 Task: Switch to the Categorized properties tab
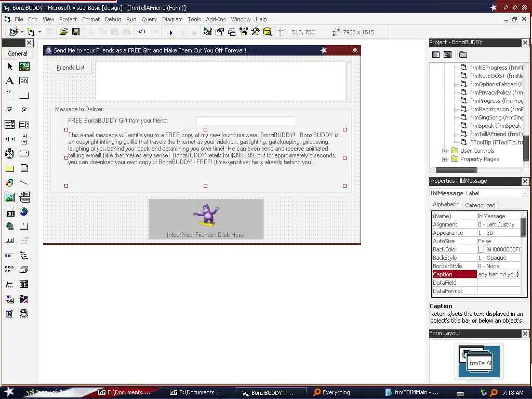[480, 205]
